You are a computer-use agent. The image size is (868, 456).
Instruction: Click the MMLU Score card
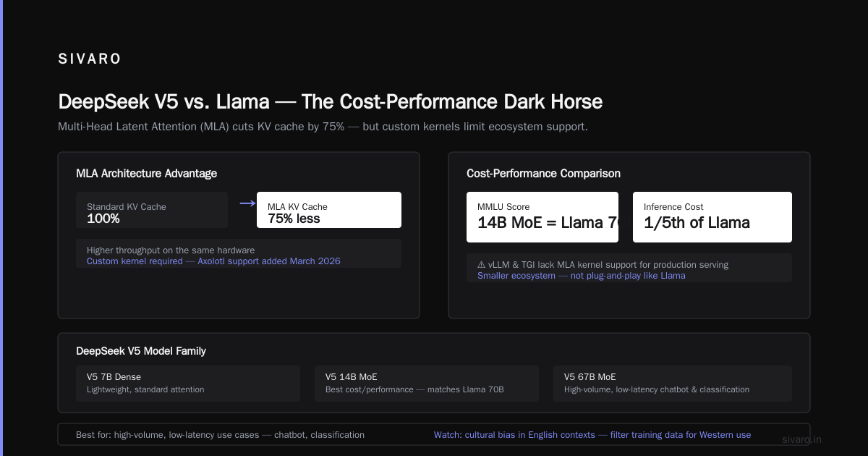(x=542, y=217)
